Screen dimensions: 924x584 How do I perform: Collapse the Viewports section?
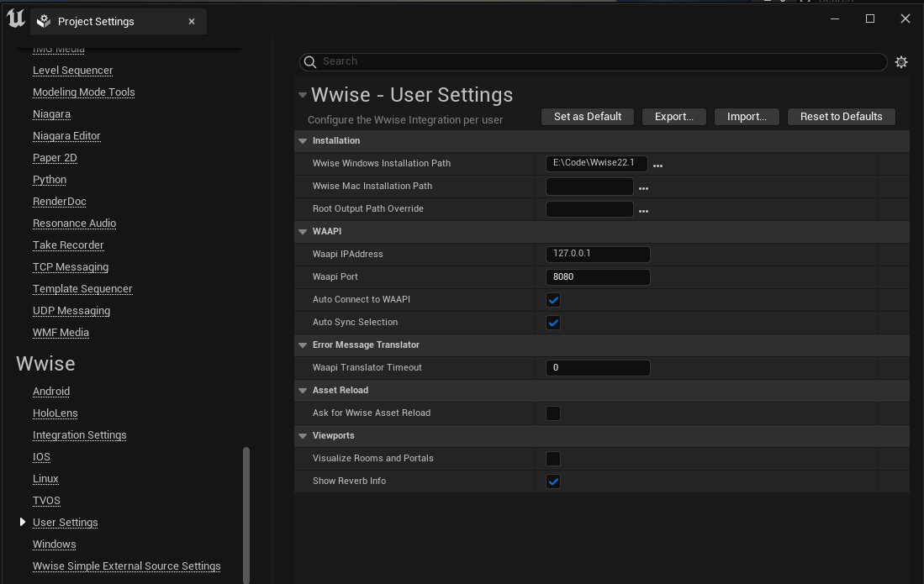tap(303, 436)
